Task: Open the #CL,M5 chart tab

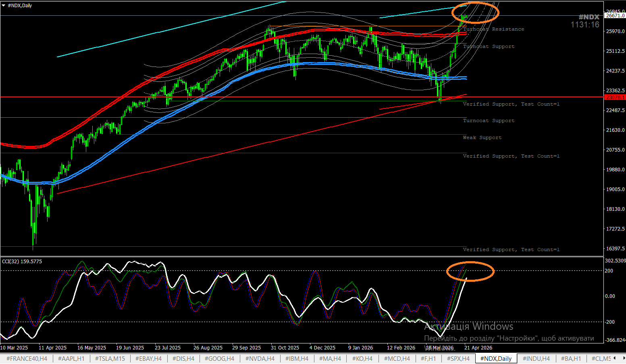Action: (601, 358)
